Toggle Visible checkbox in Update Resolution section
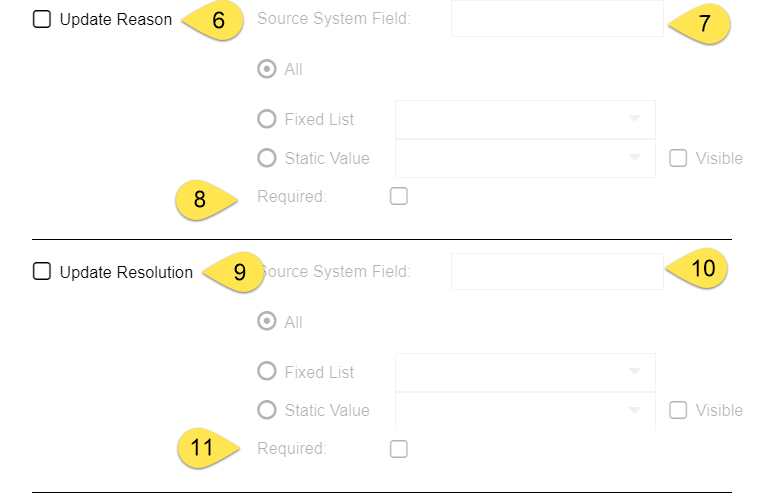Viewport: 775px width, 498px height. pos(678,410)
